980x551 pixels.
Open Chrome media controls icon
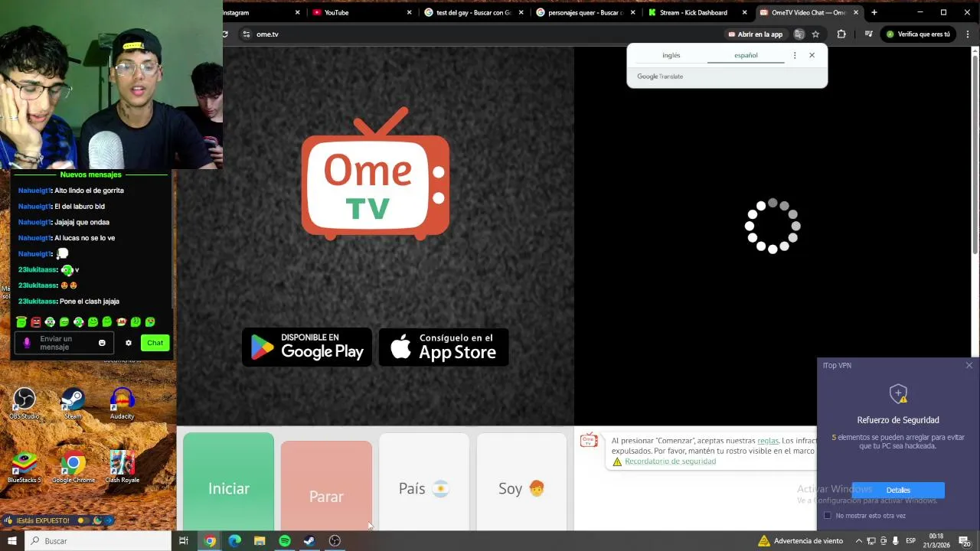click(x=868, y=34)
